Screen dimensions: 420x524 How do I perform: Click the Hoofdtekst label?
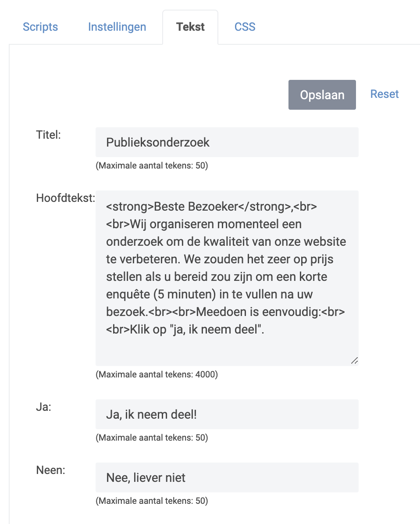click(65, 198)
